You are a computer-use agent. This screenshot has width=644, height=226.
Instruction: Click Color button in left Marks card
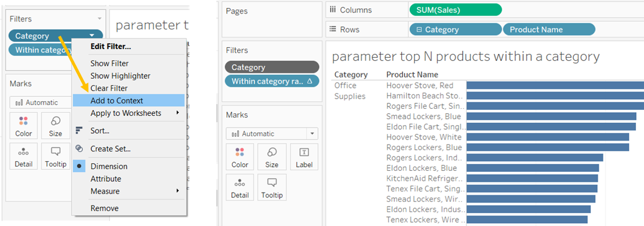[x=24, y=126]
